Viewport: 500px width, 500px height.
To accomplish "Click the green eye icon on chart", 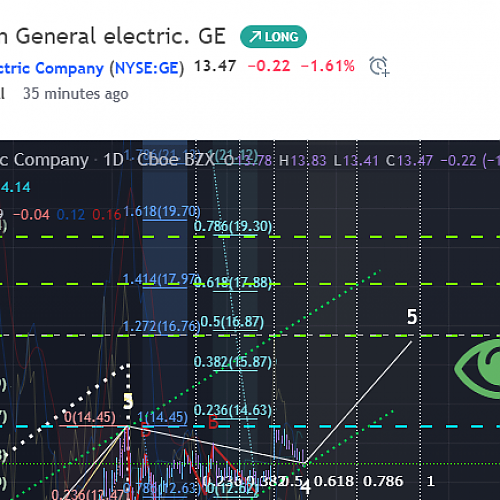I will click(478, 369).
